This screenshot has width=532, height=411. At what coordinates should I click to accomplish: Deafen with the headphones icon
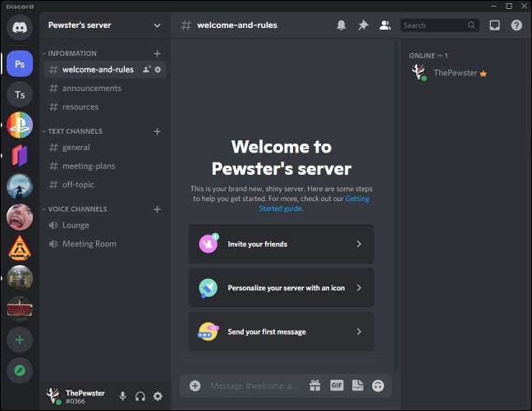pyautogui.click(x=140, y=396)
